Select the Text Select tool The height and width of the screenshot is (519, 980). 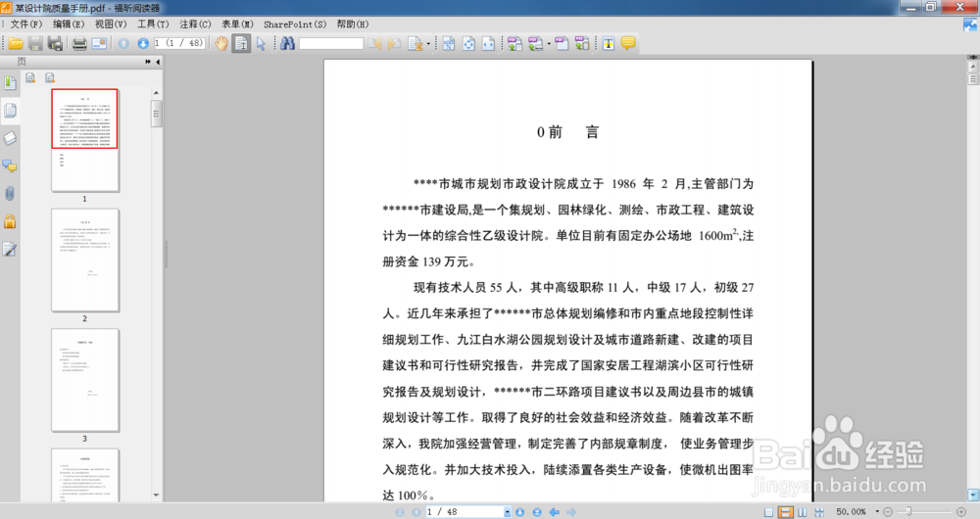tap(241, 44)
